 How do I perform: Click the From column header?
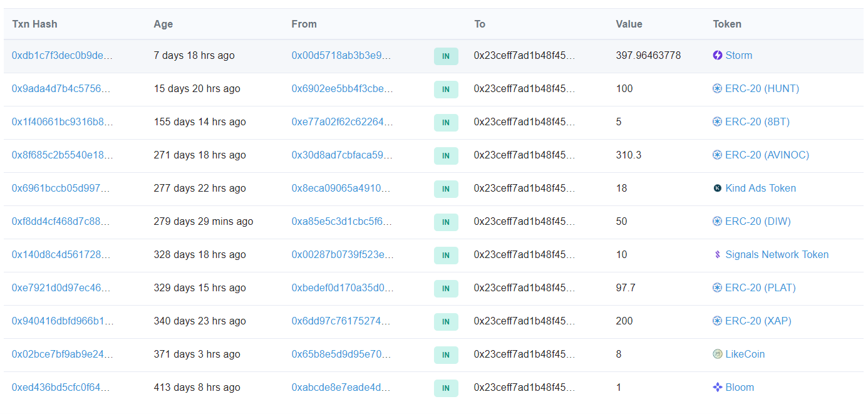pyautogui.click(x=304, y=24)
